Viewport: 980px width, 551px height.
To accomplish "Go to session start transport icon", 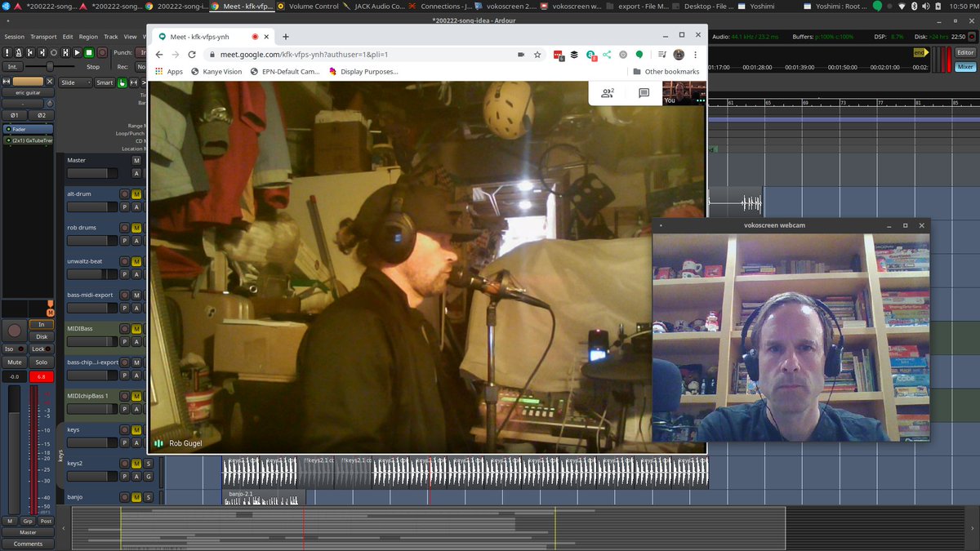I will pos(30,52).
